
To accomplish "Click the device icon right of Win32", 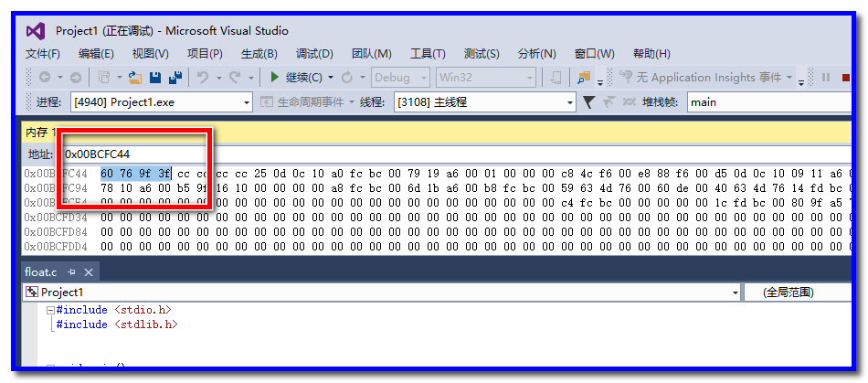I will [x=556, y=78].
